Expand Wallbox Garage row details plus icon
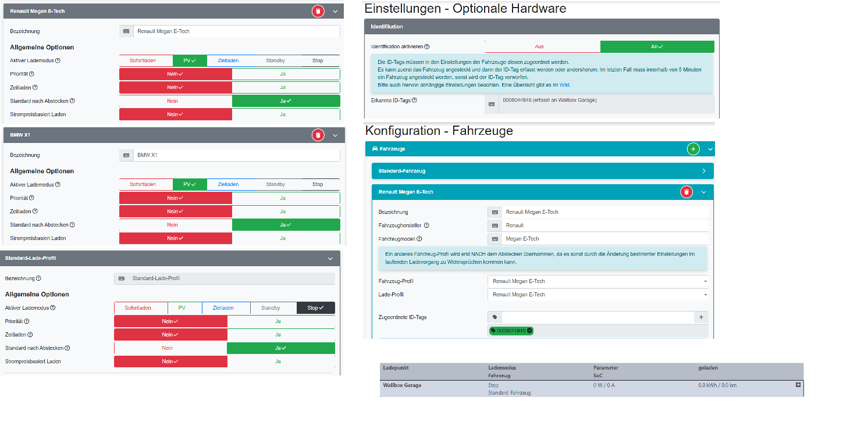 pos(798,385)
